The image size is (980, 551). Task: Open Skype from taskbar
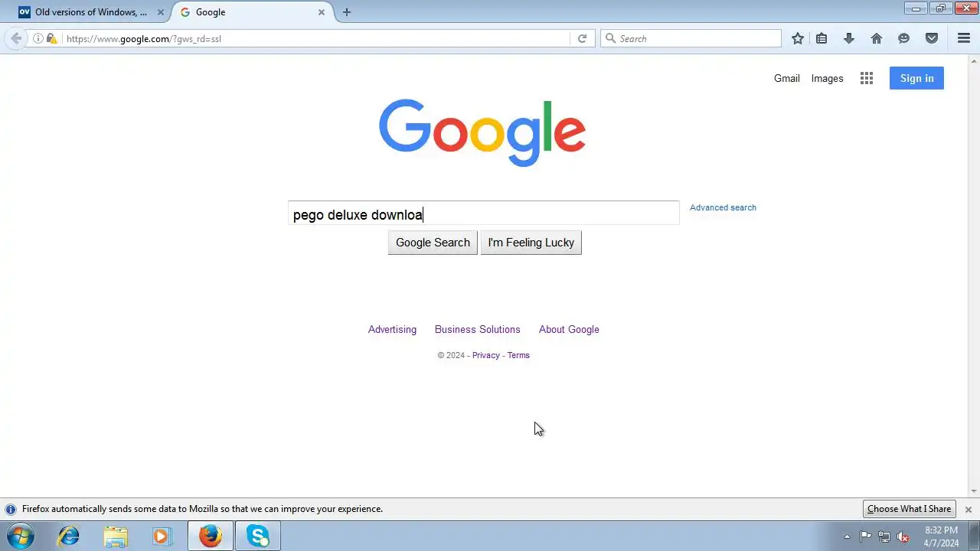click(258, 536)
